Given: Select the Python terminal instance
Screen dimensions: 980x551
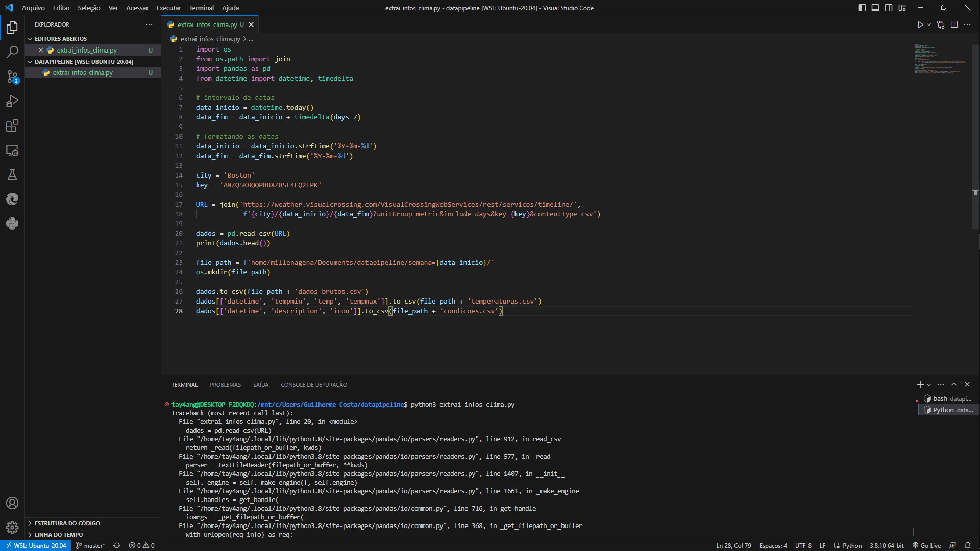Looking at the screenshot, I should click(948, 410).
